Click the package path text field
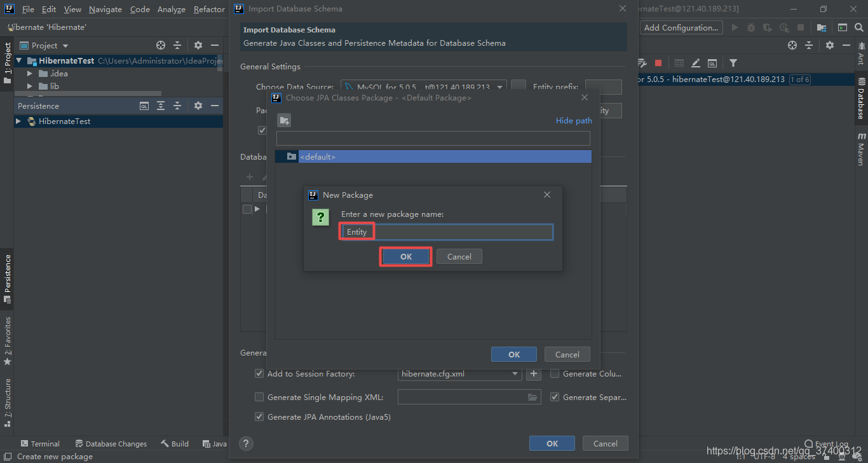Screen dimensions: 868x463 point(433,138)
